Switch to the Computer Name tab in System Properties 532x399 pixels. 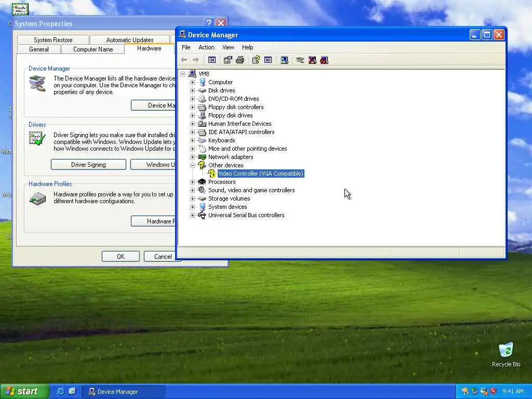pyautogui.click(x=93, y=49)
